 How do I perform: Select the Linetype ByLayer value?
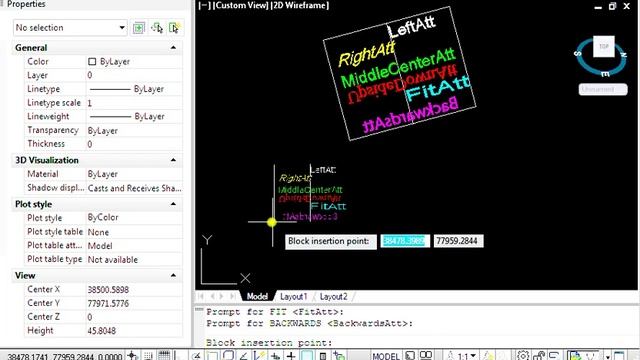coord(134,89)
